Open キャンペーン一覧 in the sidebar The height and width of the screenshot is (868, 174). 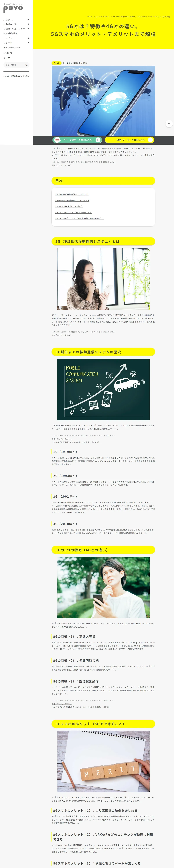[12, 47]
